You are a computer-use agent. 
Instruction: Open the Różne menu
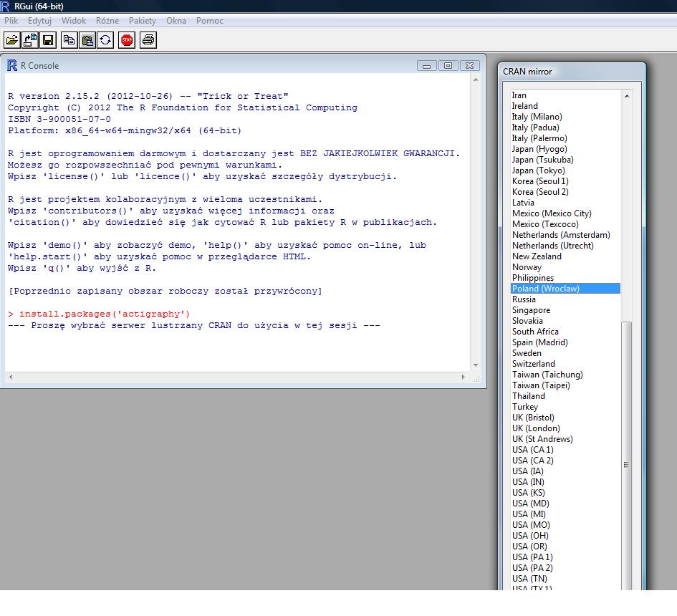pyautogui.click(x=107, y=21)
